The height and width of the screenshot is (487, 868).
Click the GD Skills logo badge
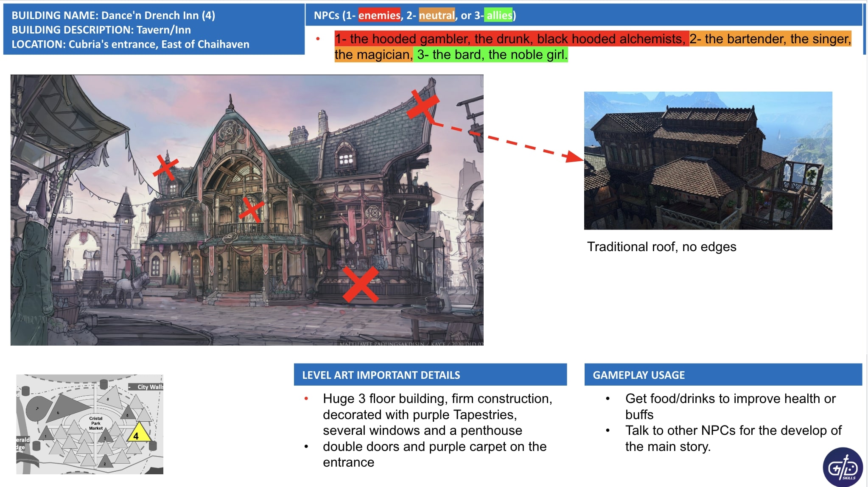(843, 467)
